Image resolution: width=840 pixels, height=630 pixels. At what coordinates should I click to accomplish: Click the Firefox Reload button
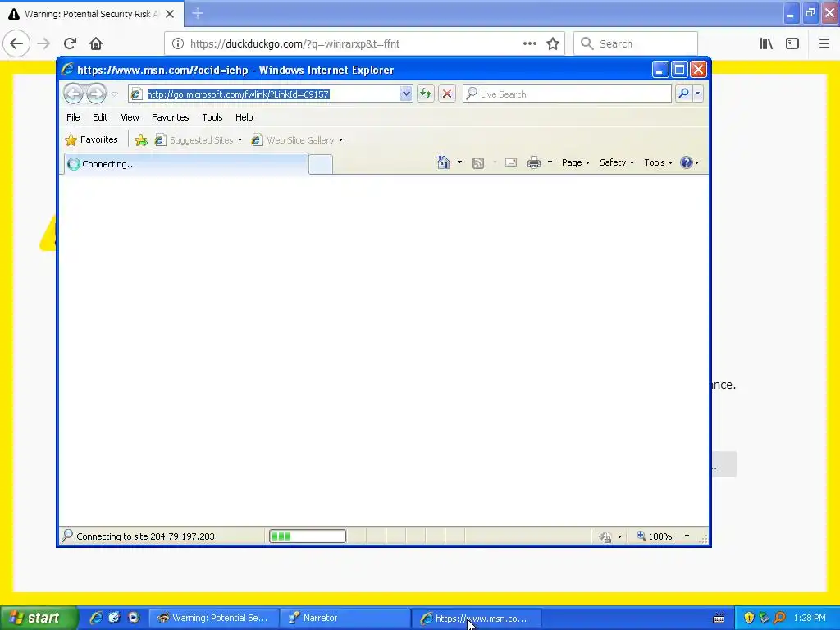(70, 43)
